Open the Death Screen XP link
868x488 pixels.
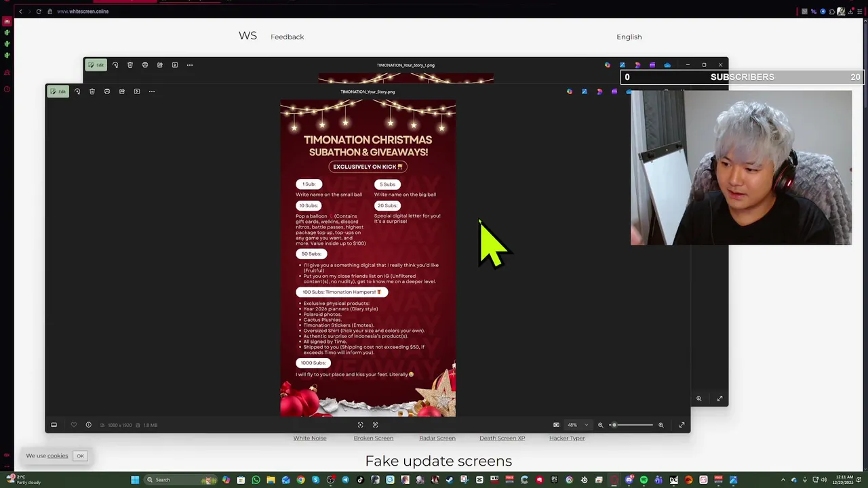[502, 438]
